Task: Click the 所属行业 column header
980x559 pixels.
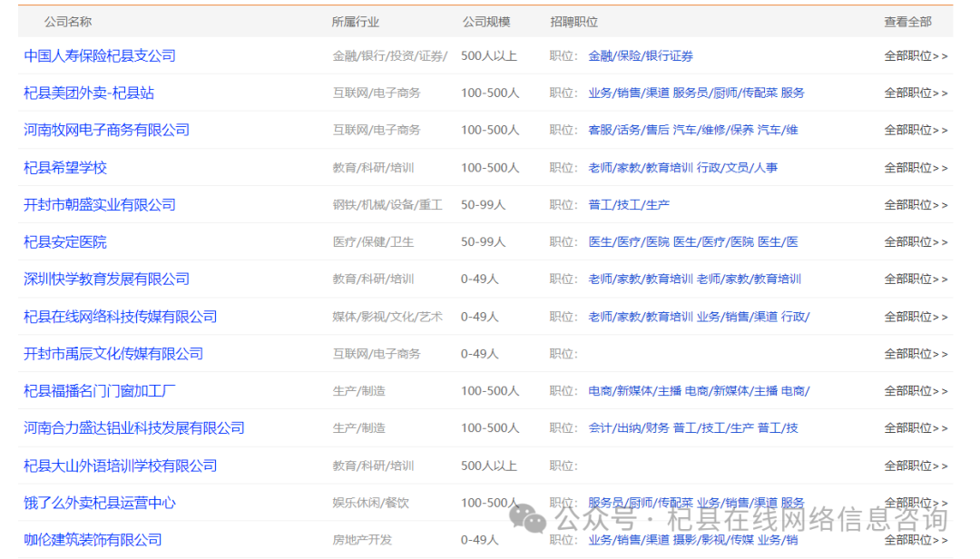Action: click(x=355, y=22)
